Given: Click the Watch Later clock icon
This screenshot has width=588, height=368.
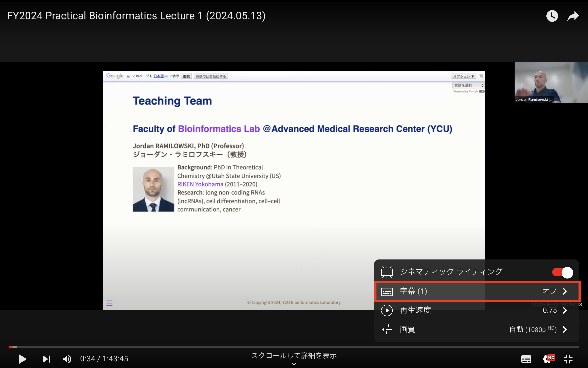Looking at the screenshot, I should click(x=552, y=16).
